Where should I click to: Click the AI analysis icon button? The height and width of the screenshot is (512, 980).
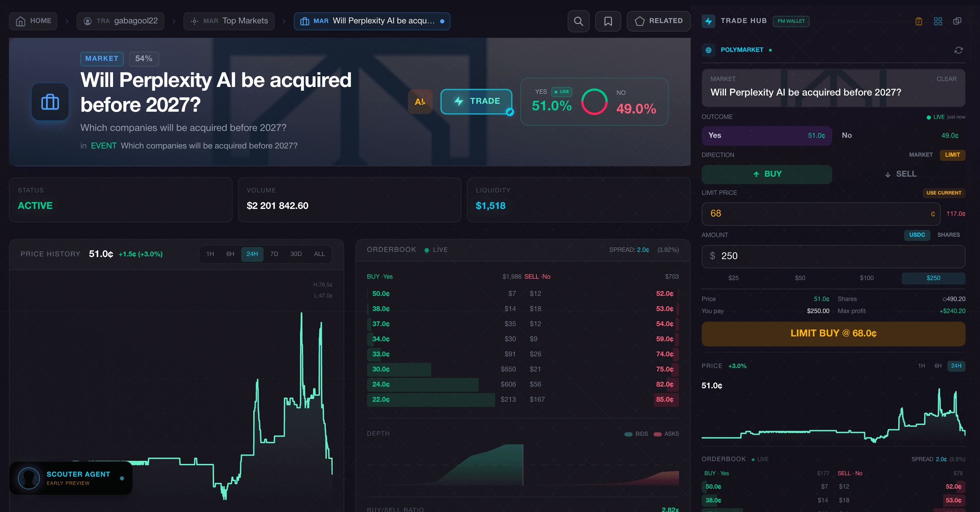(420, 102)
